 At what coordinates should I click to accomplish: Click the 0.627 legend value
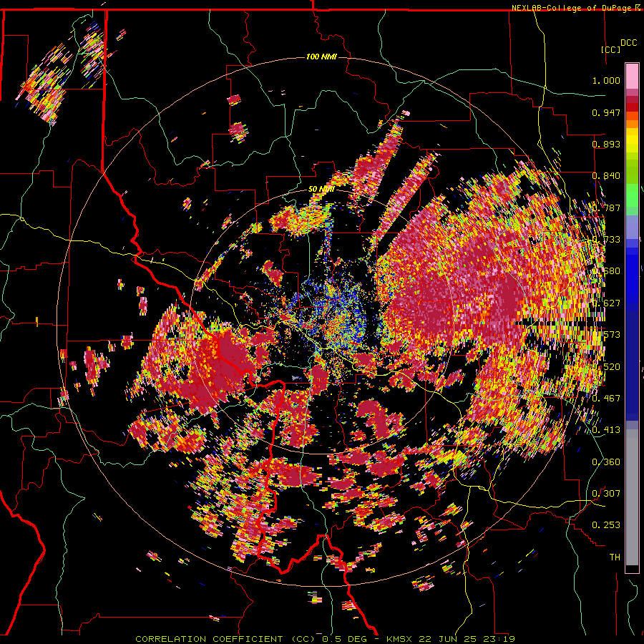(606, 303)
